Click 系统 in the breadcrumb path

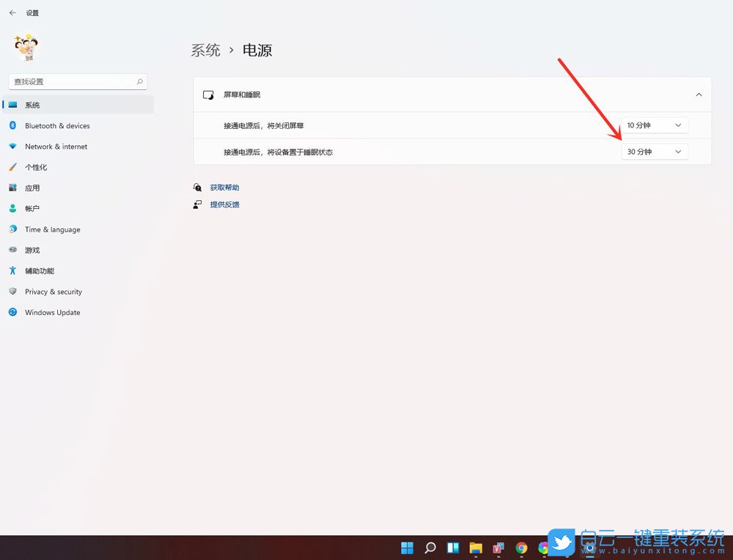tap(205, 50)
